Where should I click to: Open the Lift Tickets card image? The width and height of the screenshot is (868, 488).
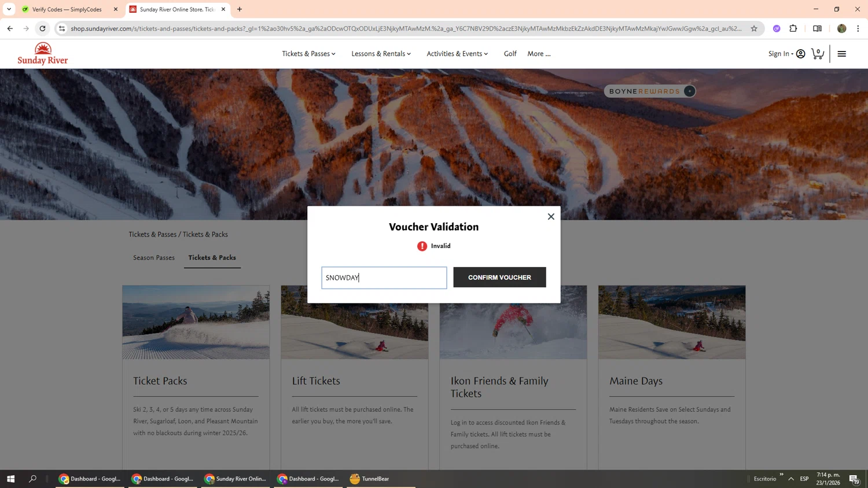355,322
